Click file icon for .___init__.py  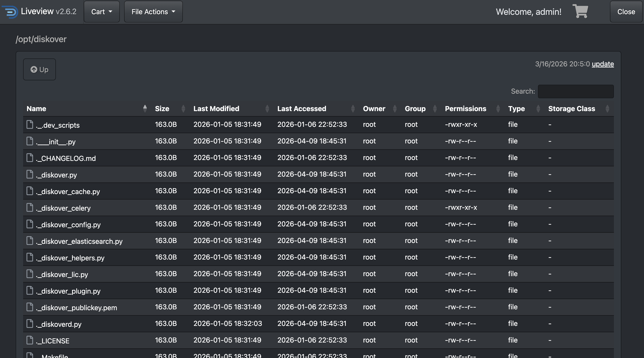(30, 141)
